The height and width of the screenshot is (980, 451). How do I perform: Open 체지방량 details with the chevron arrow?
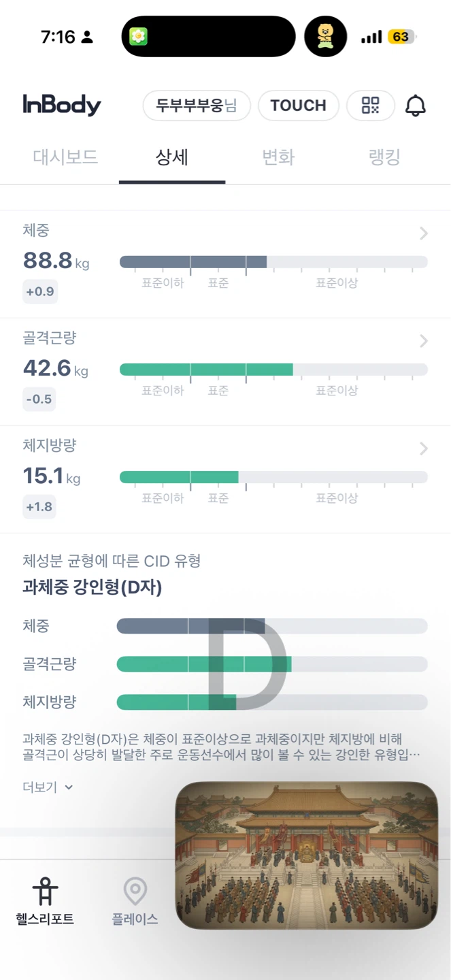click(x=424, y=448)
